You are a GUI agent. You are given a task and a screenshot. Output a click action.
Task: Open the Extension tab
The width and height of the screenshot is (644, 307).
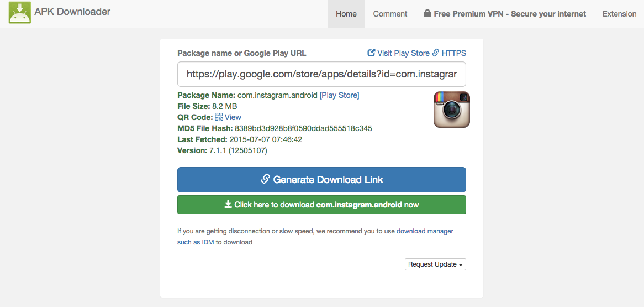point(619,14)
